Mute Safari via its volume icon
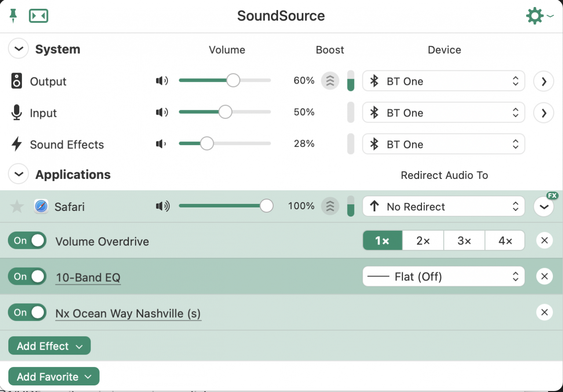Viewport: 563px width, 392px height. [x=163, y=206]
